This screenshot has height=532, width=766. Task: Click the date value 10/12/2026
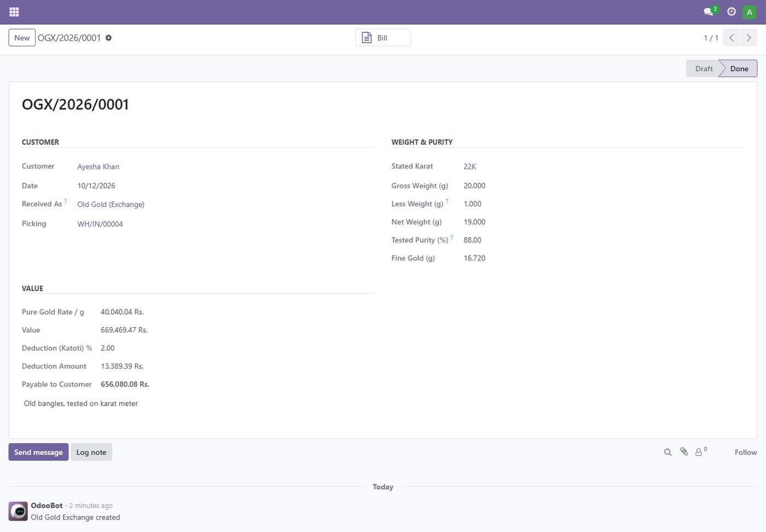pyautogui.click(x=96, y=186)
